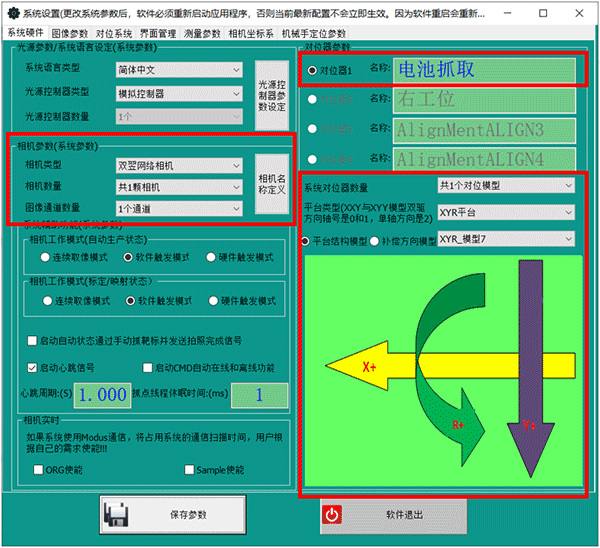600x548 pixels.
Task: Enable the 启动心跳信号 checkbox
Action: [33, 368]
